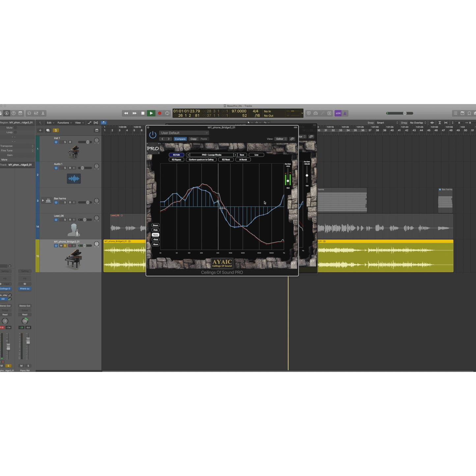476x476 pixels.
Task: Click the Stop button in the transport
Action: (x=143, y=113)
